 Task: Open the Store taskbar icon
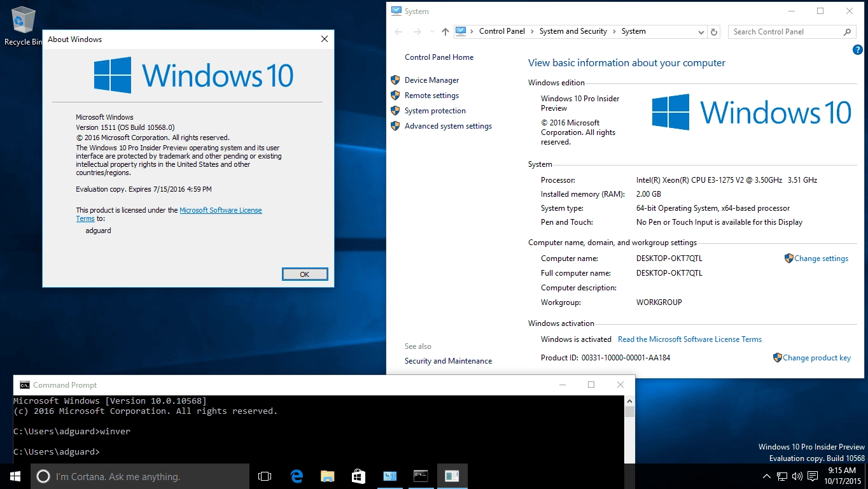(358, 476)
